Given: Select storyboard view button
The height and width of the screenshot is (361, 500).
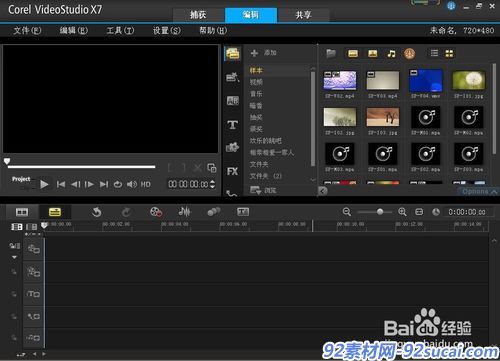Looking at the screenshot, I should pyautogui.click(x=22, y=212).
